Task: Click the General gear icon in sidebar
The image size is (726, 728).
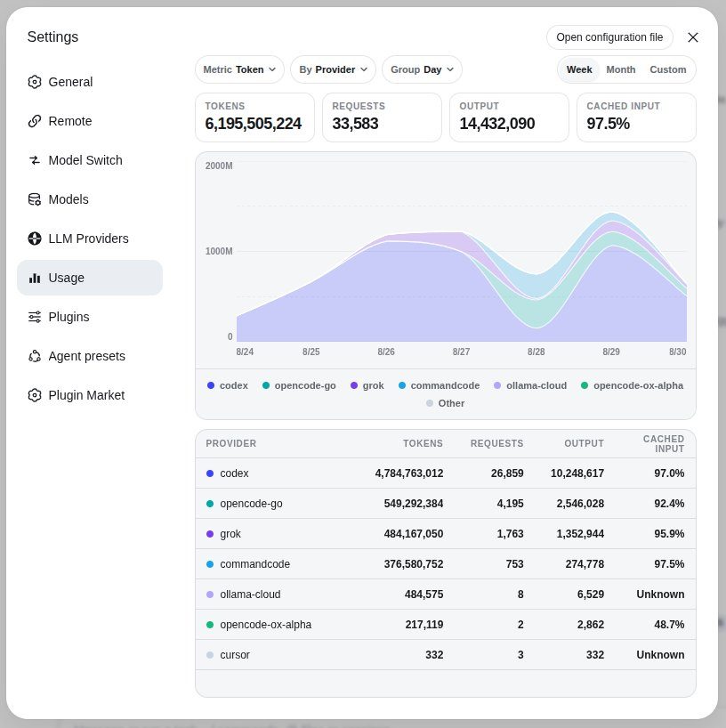Action: 35,82
